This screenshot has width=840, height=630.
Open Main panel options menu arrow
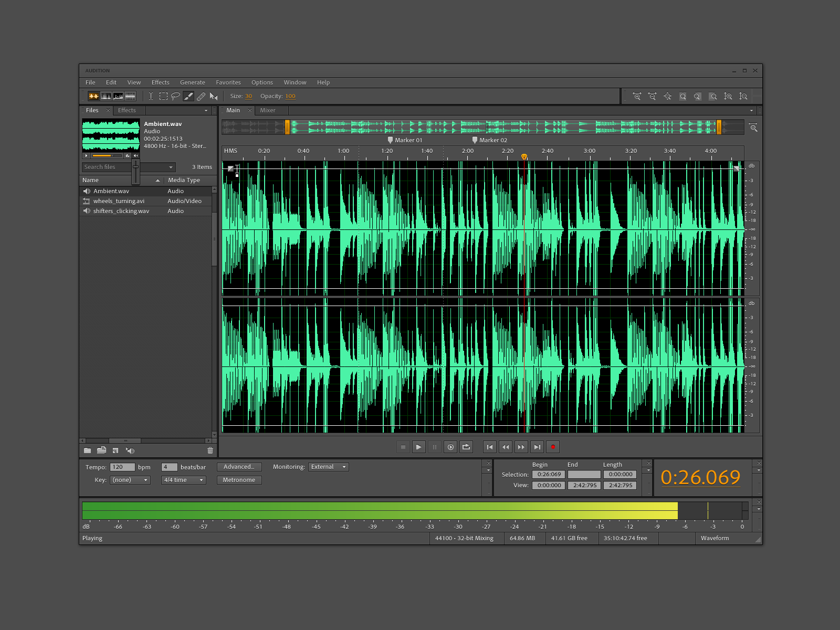tap(751, 111)
